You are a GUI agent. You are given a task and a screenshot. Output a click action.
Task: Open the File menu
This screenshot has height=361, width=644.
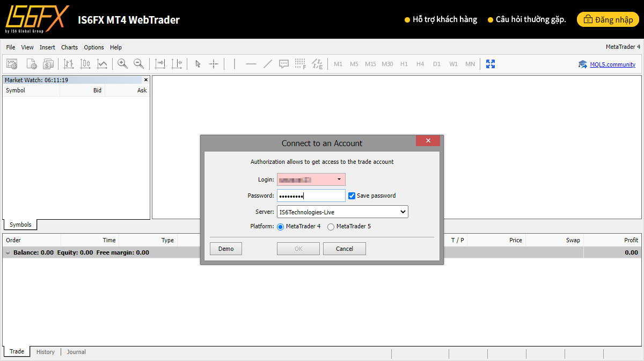tap(11, 47)
